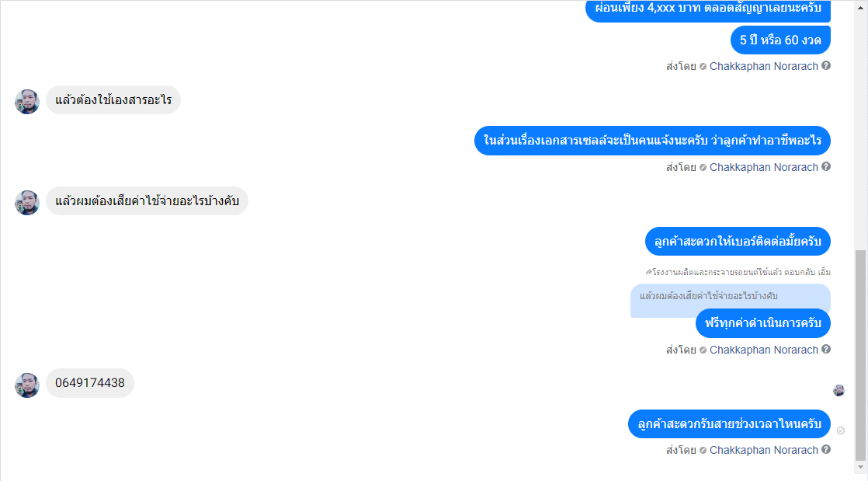The image size is (868, 481).
Task: Click the small seen-by avatar at right edge
Action: point(838,391)
